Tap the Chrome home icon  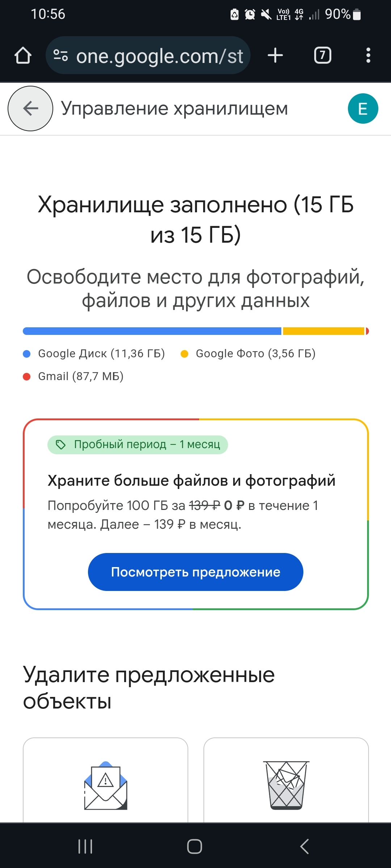click(x=23, y=56)
